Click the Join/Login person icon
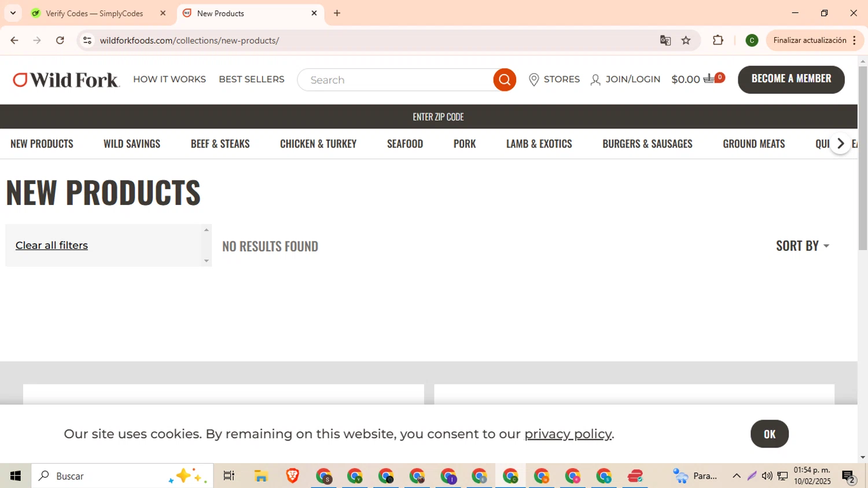 tap(595, 80)
